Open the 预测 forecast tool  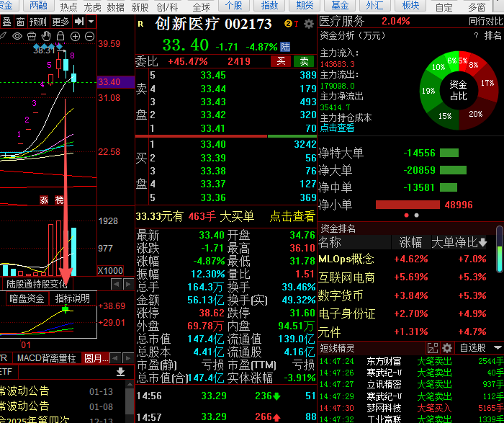38,22
